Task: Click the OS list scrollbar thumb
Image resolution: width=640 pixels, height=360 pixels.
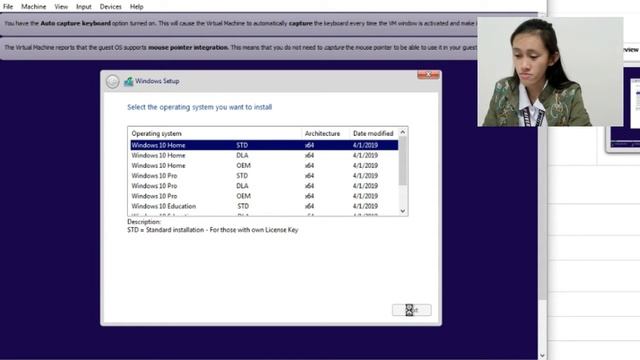Action: point(403,161)
